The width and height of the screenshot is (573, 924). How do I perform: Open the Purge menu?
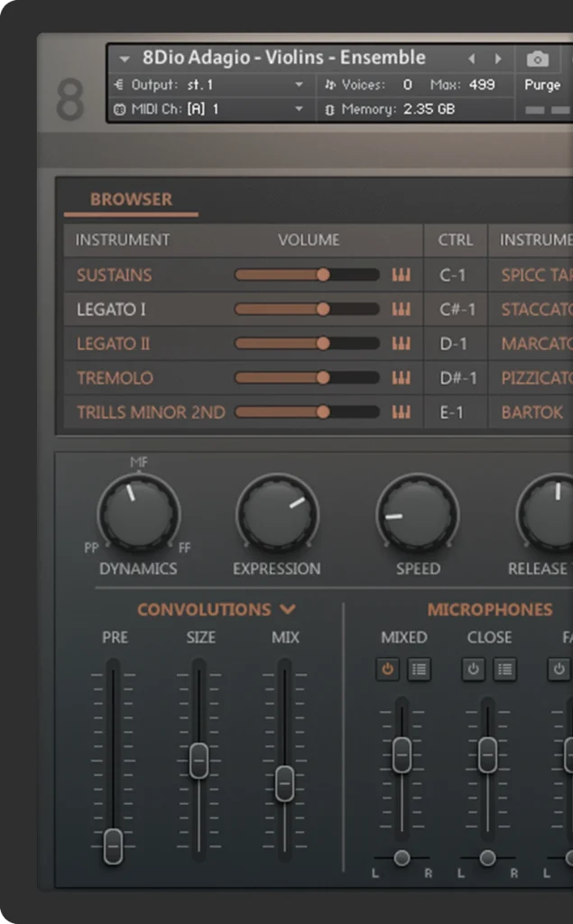click(542, 85)
